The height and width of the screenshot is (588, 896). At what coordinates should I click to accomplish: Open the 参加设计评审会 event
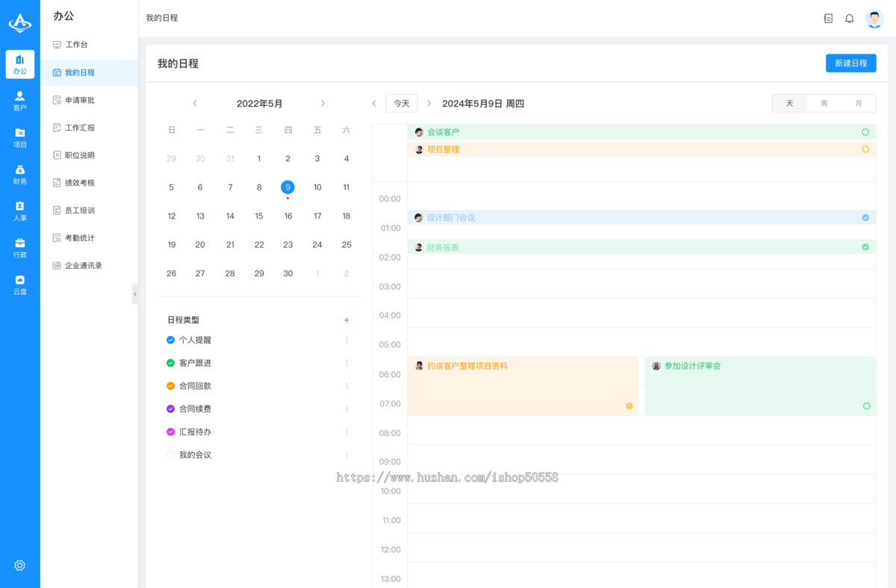coord(760,386)
